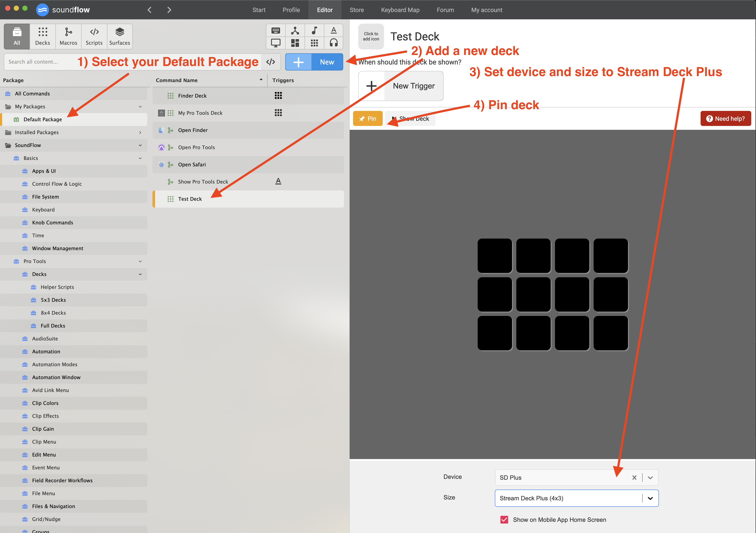The width and height of the screenshot is (756, 533).
Task: Collapse the SoundFlow folder chevron
Action: pyautogui.click(x=140, y=145)
